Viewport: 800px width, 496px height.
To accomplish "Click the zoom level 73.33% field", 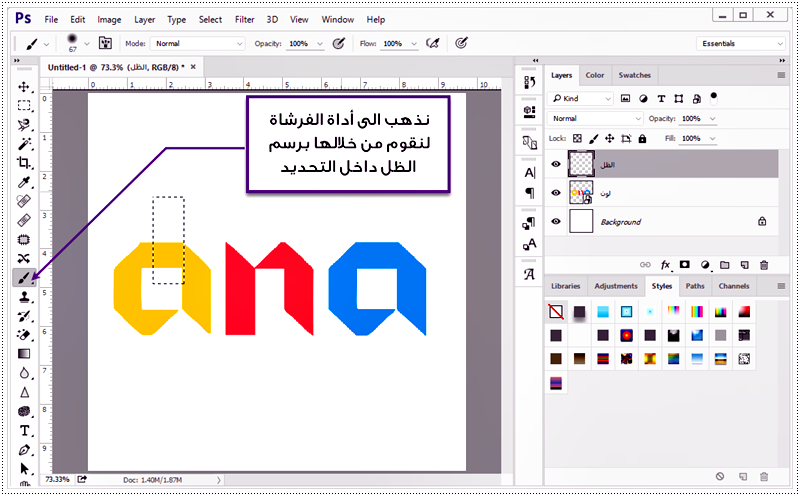I will click(x=57, y=480).
